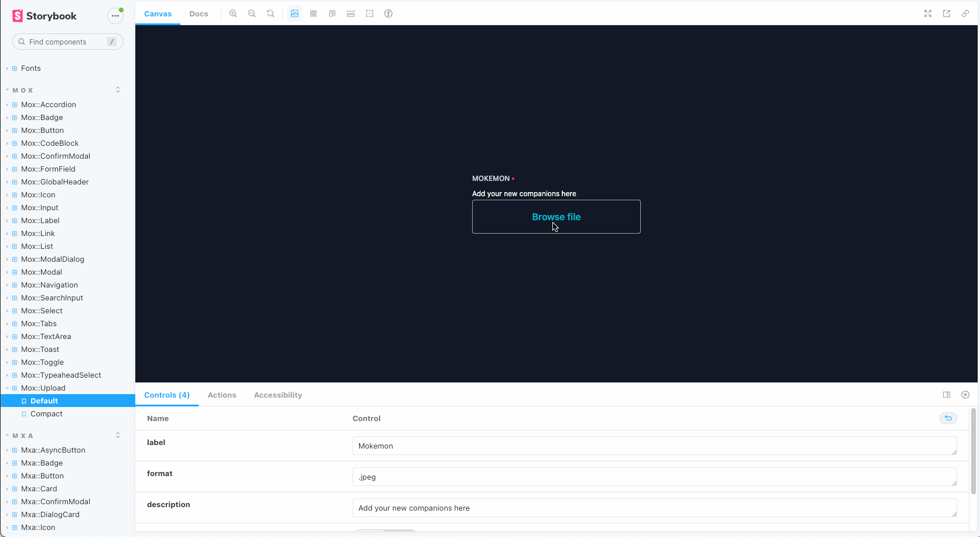Expand Mox::ConfirmModal component

[x=56, y=156]
